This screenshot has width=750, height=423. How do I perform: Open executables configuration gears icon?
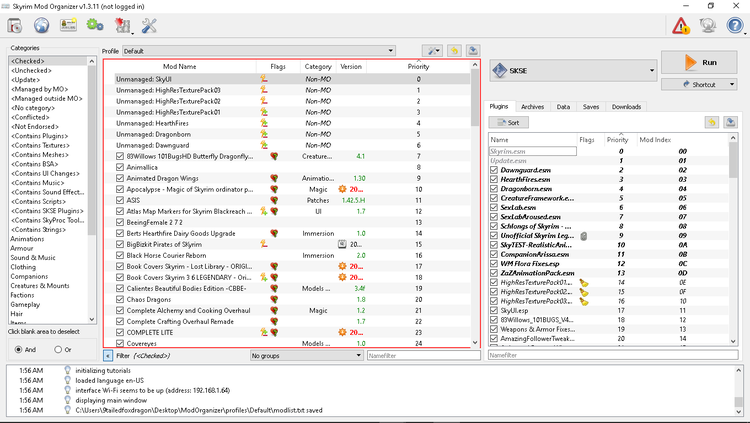95,25
